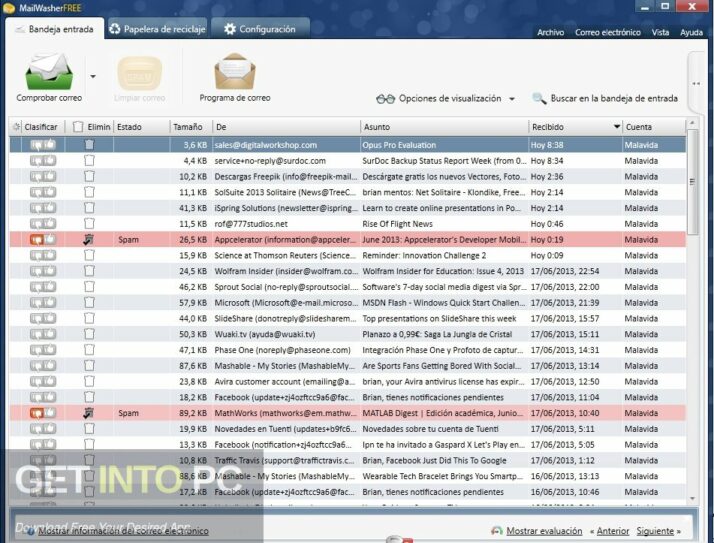This screenshot has height=543, width=714.
Task: Click thumbs rating icon for Wolfram Insider row
Action: point(43,271)
